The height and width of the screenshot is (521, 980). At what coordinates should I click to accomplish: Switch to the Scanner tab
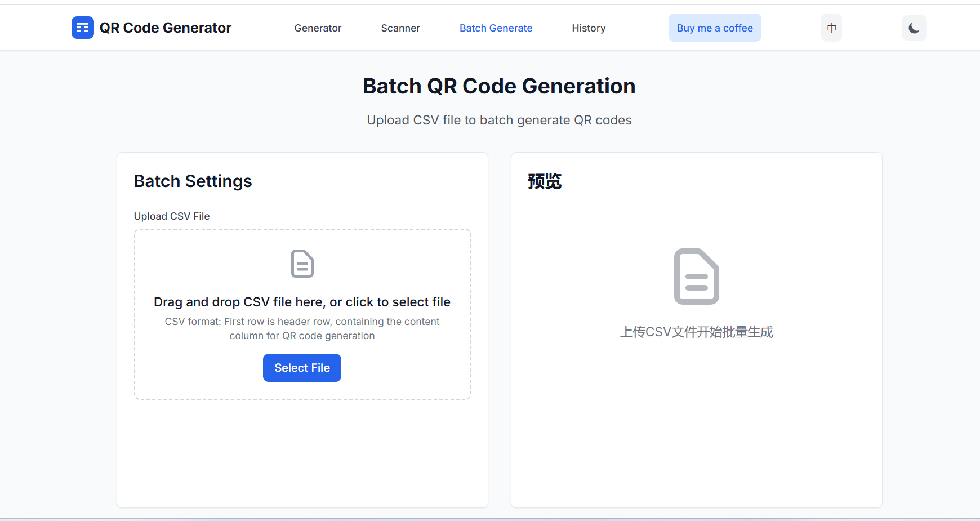400,28
